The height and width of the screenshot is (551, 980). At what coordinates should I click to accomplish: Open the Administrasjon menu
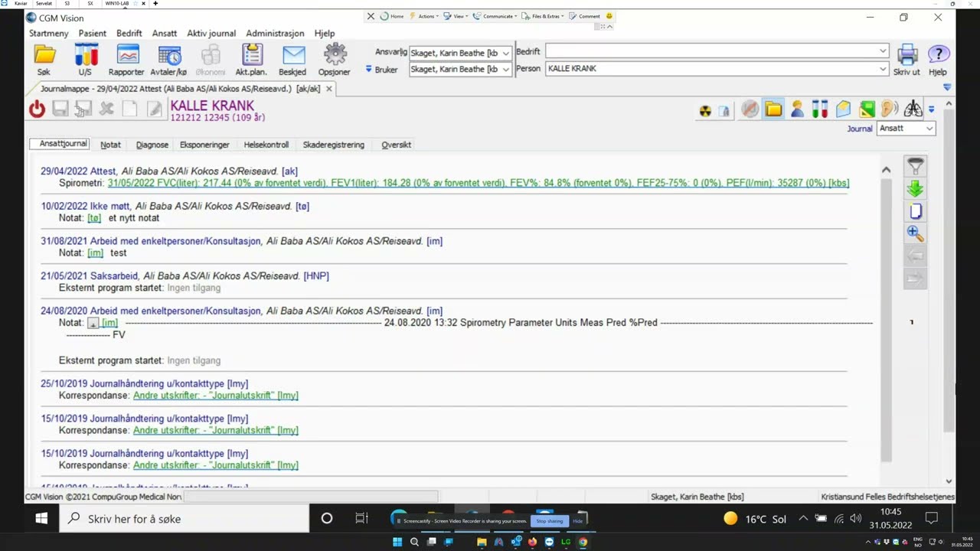tap(275, 34)
